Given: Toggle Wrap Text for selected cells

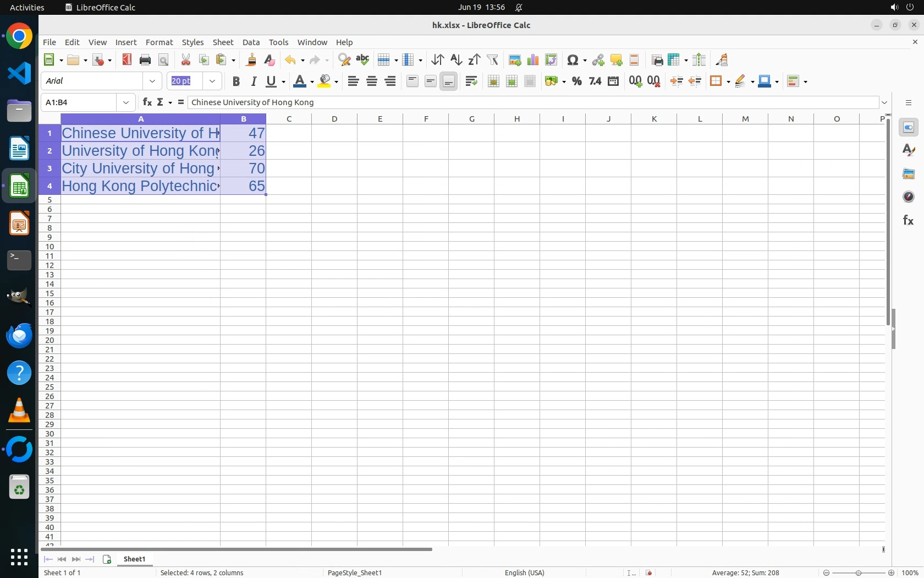Looking at the screenshot, I should (471, 81).
